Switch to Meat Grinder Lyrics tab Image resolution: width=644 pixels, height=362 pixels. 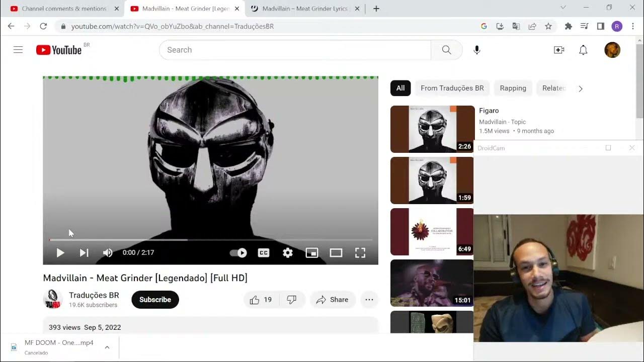coord(305,9)
